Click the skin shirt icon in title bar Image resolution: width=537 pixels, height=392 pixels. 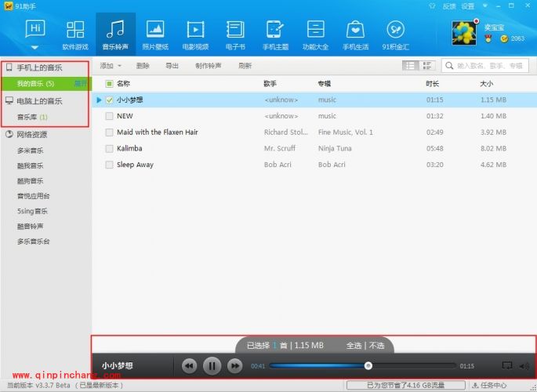(432, 5)
